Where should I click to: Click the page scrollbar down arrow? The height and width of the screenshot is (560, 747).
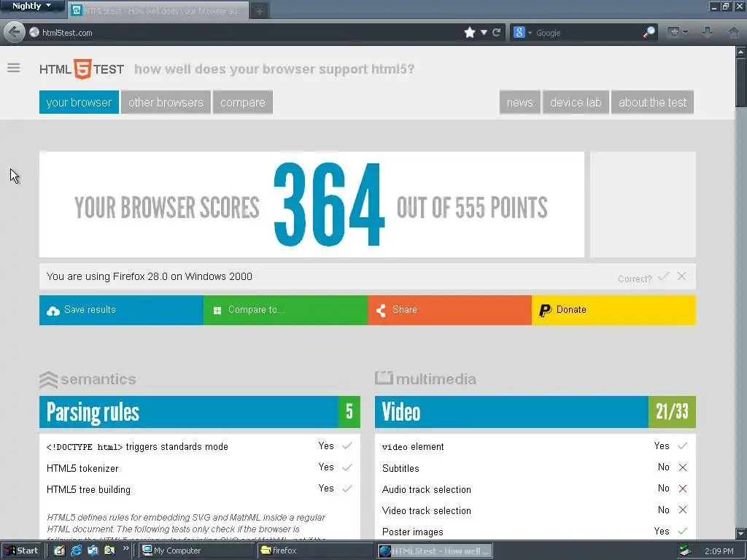point(741,533)
